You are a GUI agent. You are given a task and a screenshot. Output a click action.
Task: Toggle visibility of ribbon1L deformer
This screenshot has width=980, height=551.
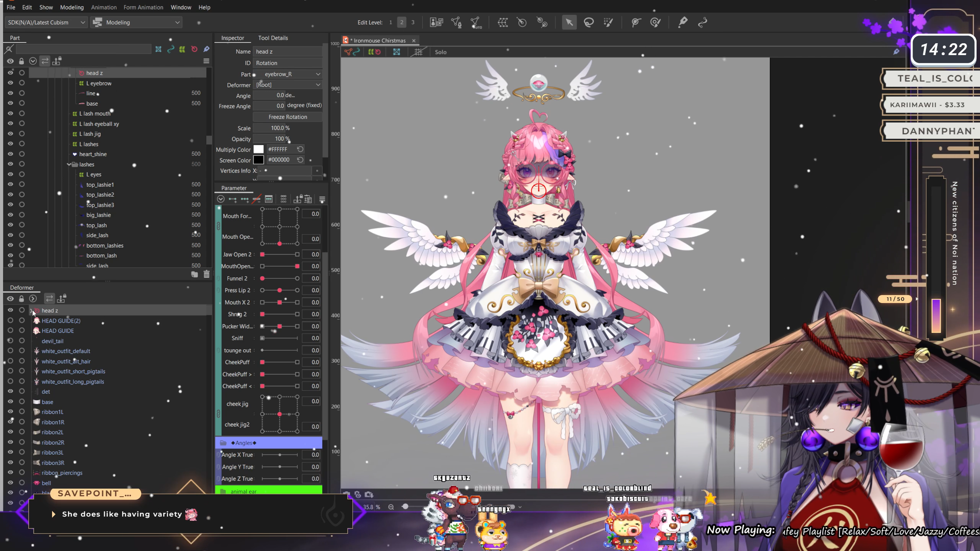point(10,412)
